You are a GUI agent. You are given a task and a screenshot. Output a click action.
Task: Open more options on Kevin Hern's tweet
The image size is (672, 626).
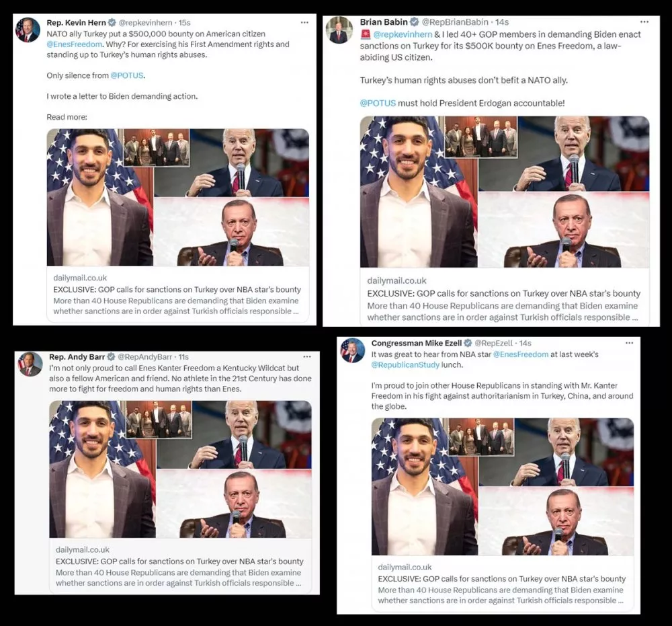coord(304,22)
